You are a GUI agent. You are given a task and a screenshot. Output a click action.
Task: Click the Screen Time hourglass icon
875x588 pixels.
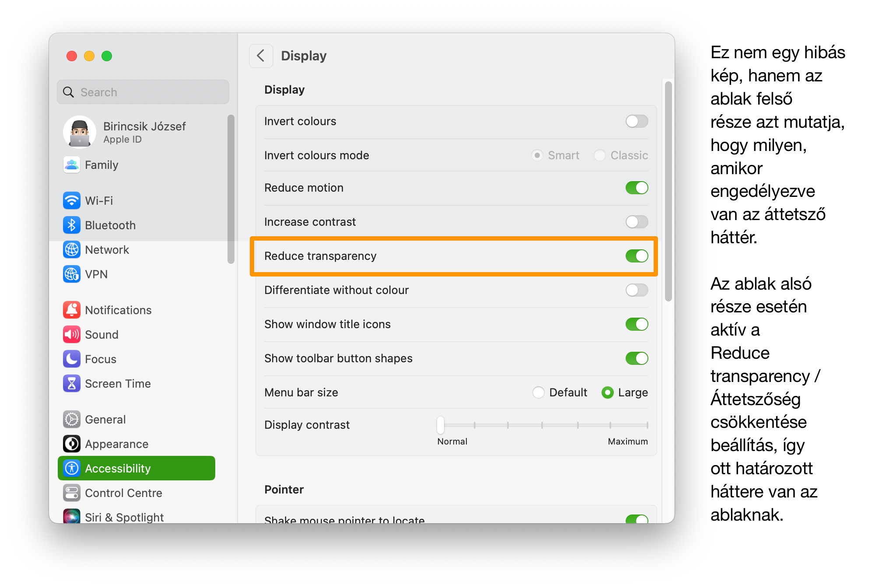tap(72, 384)
